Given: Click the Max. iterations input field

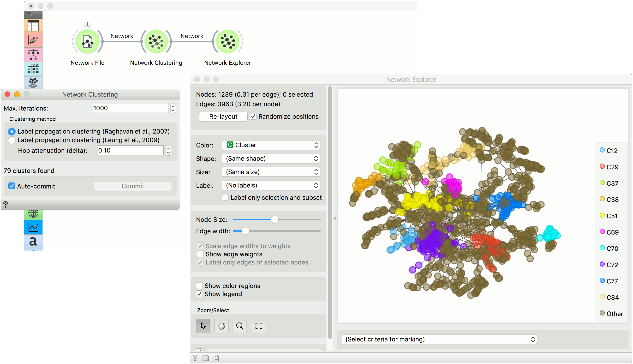Looking at the screenshot, I should 130,108.
